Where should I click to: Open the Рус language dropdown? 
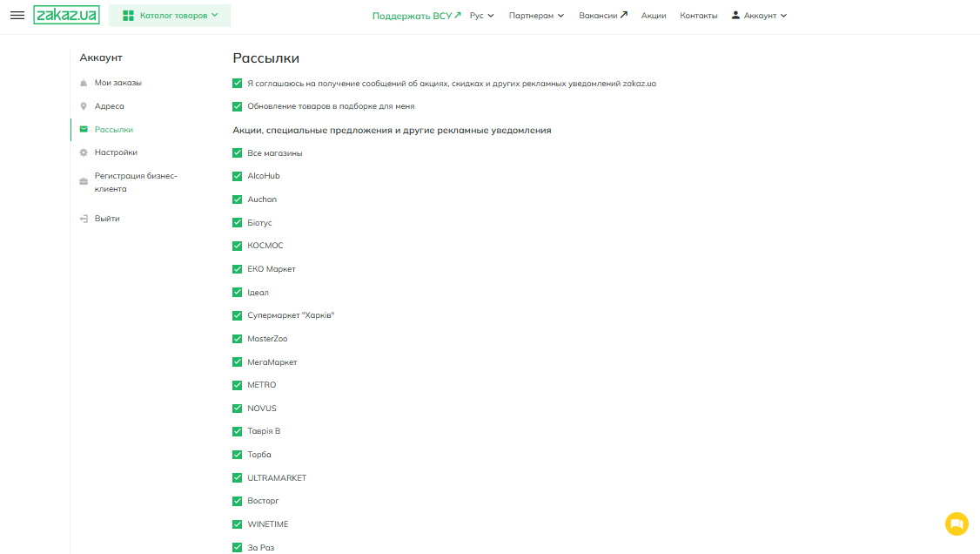click(481, 16)
